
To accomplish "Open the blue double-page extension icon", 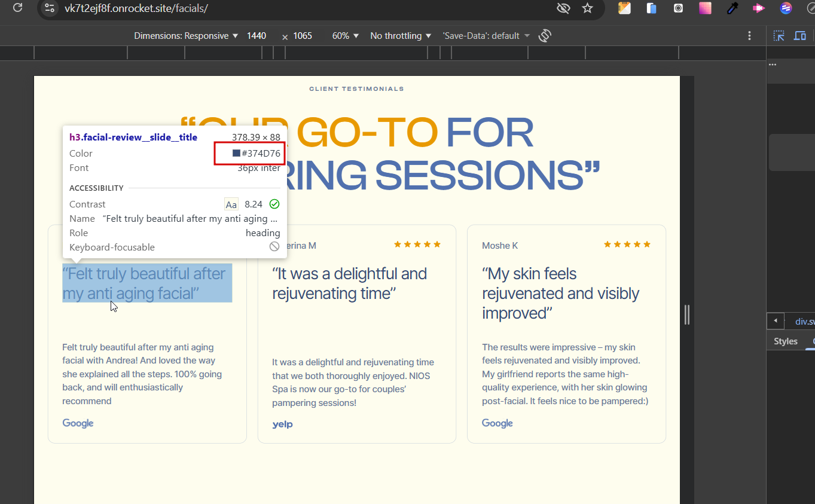I will (x=652, y=8).
